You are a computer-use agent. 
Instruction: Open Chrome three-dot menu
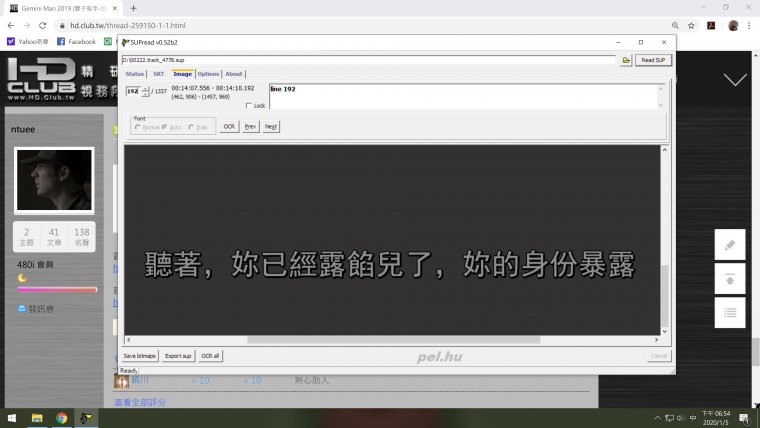pos(749,25)
